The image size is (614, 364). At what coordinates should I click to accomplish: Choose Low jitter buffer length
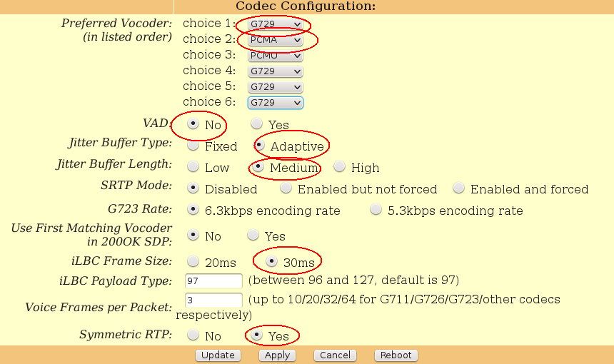(x=193, y=167)
